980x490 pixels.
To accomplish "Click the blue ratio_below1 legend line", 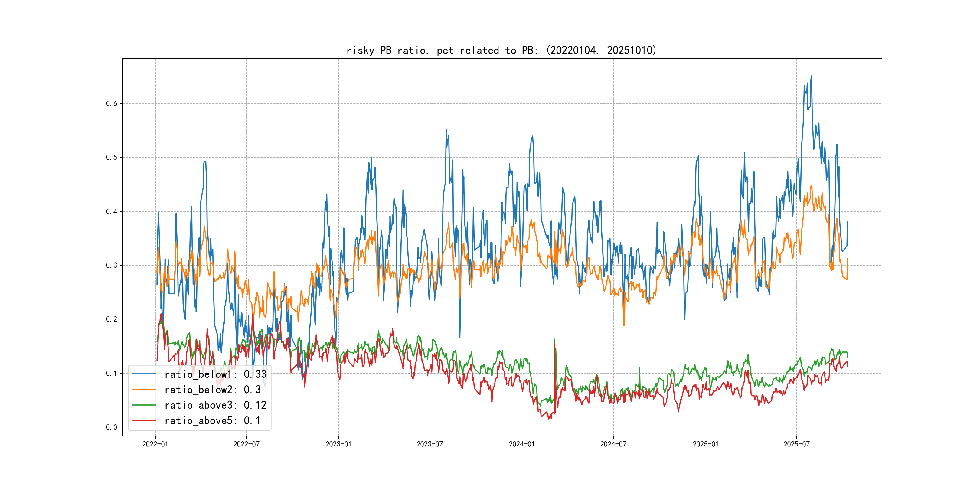I will click(x=144, y=374).
